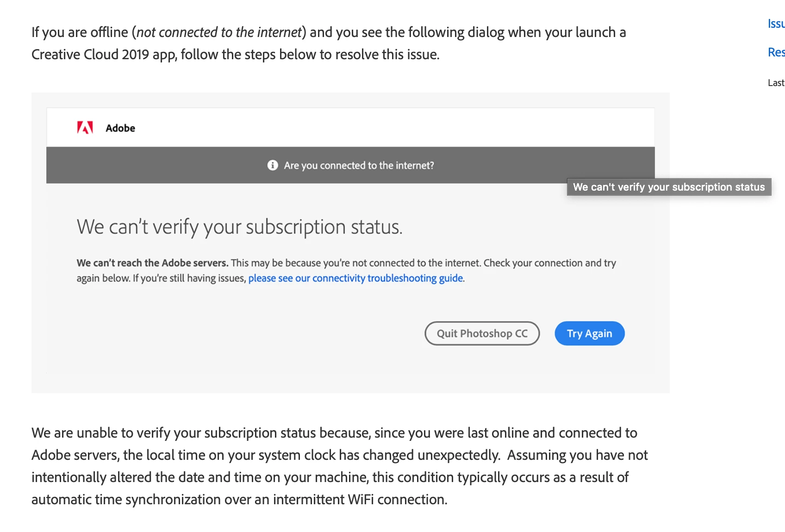785x532 pixels.
Task: Click the 'Last' text in the sidebar
Action: 776,83
